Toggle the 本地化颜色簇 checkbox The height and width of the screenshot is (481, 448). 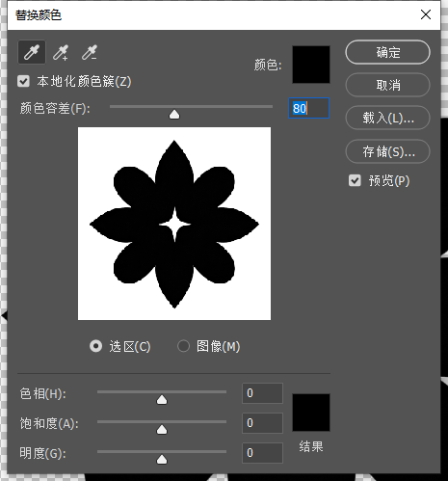(23, 81)
